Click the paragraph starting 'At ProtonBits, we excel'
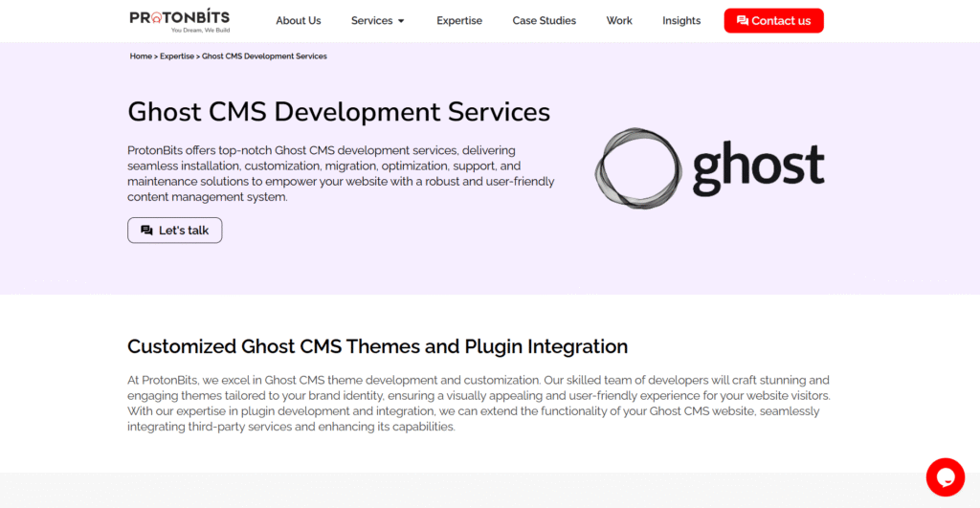The image size is (980, 508). point(479,403)
